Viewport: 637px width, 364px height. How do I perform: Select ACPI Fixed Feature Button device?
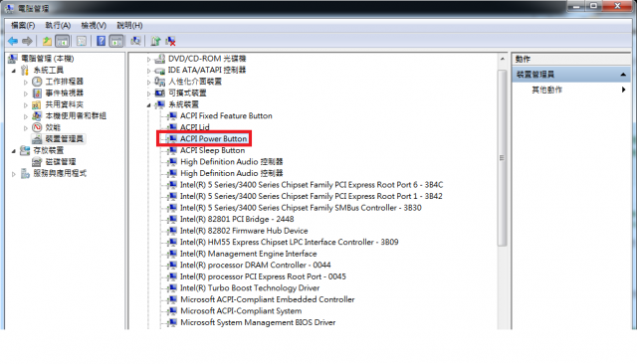[x=226, y=116]
